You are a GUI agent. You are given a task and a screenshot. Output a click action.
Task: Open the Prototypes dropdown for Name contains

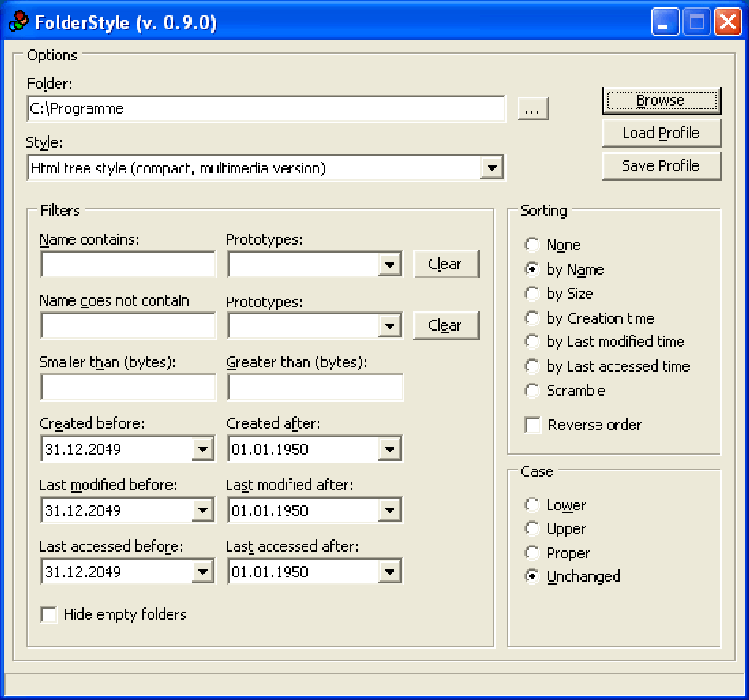coord(390,264)
